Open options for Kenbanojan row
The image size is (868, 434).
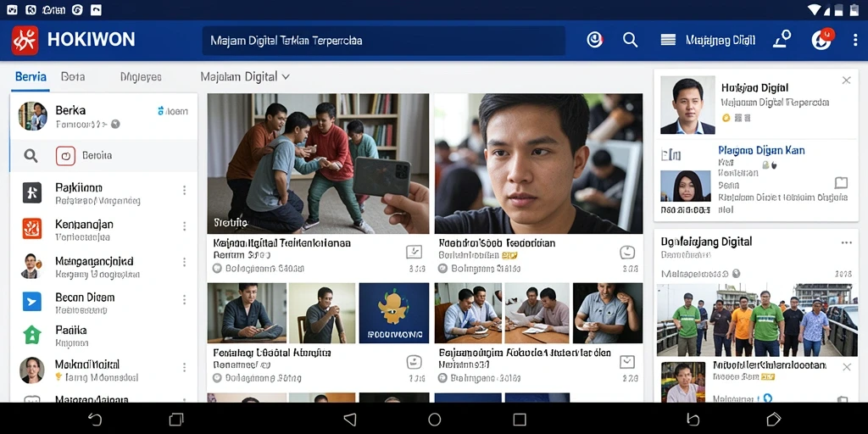click(x=184, y=226)
